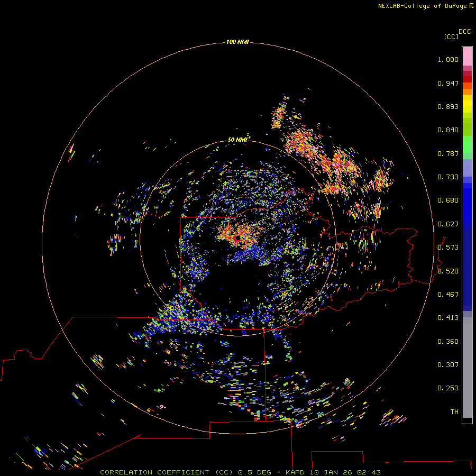Pick the pink top segment of the color bar
This screenshot has height=476, width=476.
coord(467,57)
